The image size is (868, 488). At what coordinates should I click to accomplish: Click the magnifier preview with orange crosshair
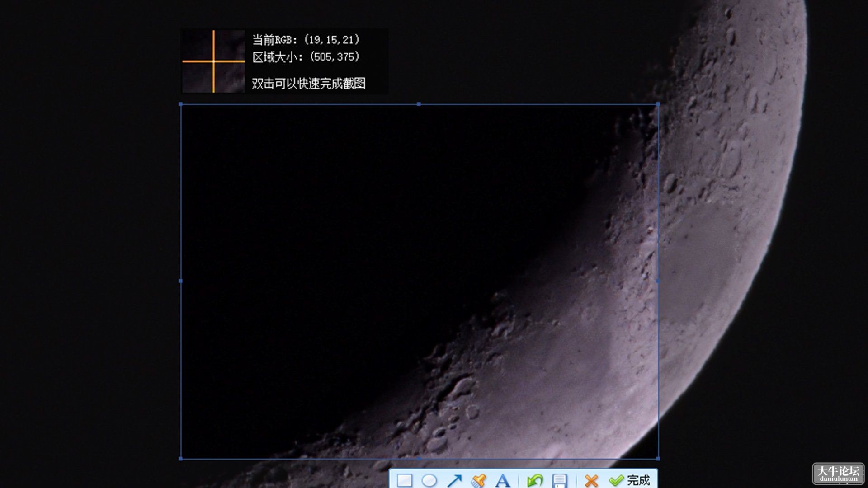pyautogui.click(x=213, y=61)
